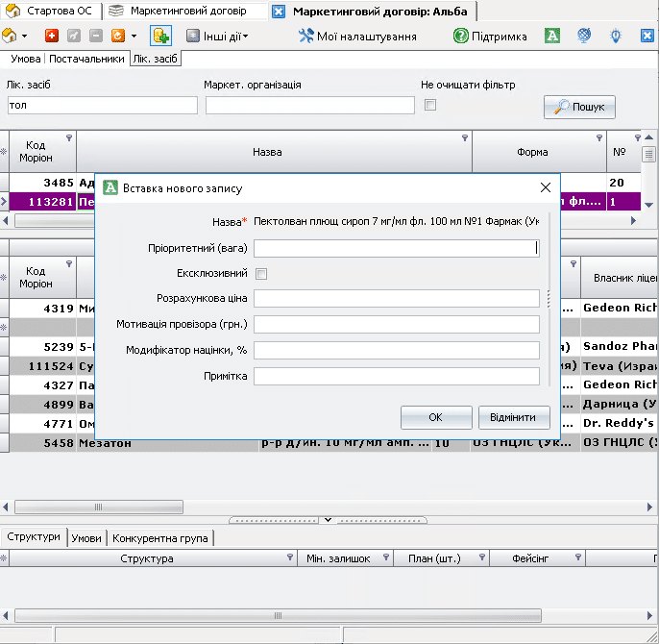Click the globe icon in toolbar

click(583, 37)
